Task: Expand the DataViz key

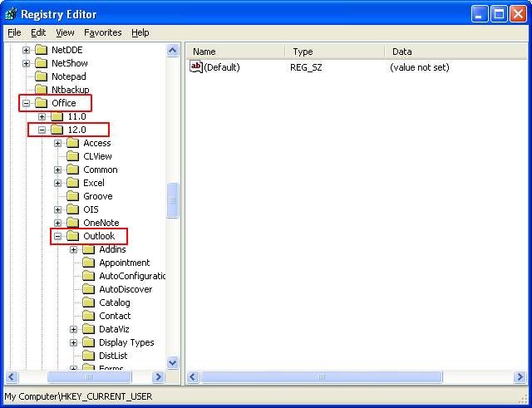Action: 73,329
